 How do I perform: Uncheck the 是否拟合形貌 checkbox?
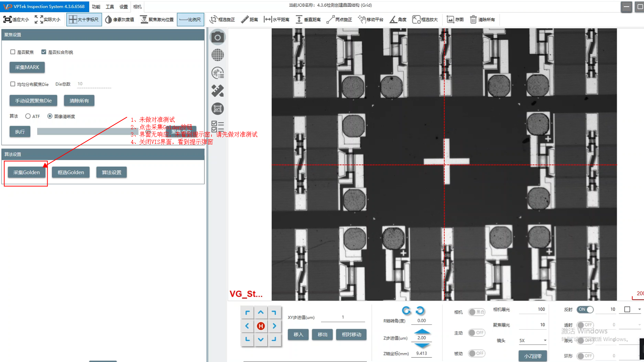[44, 52]
